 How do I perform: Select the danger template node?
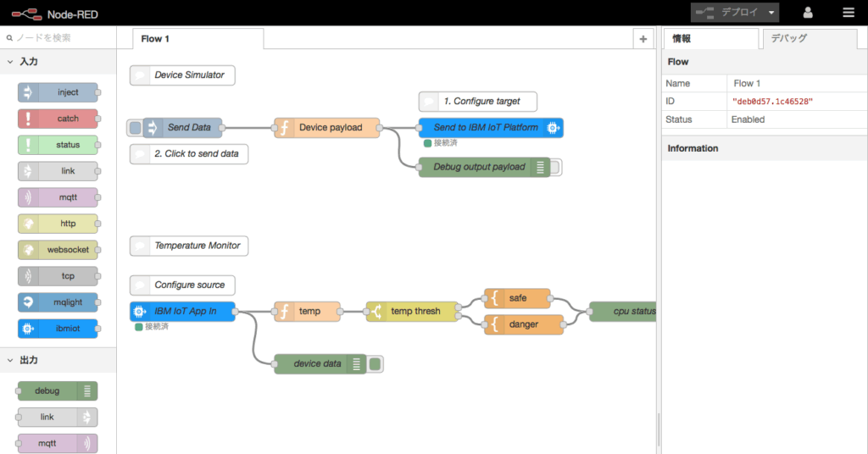tap(524, 324)
